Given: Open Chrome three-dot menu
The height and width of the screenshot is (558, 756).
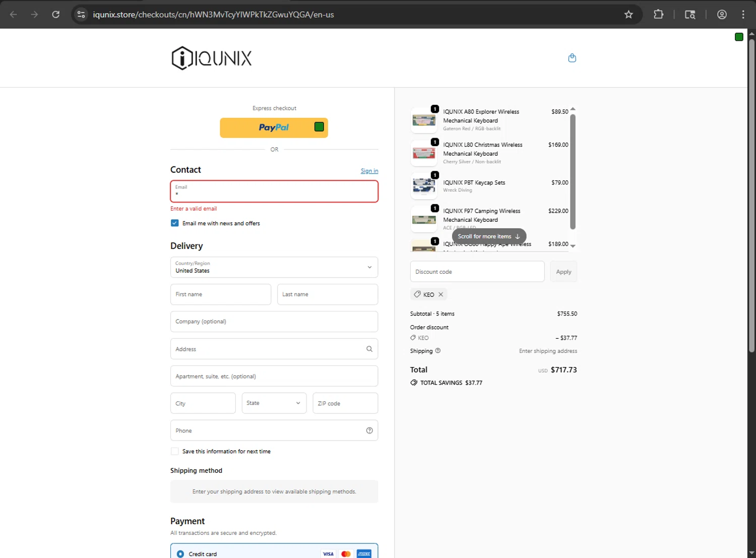Looking at the screenshot, I should [743, 15].
